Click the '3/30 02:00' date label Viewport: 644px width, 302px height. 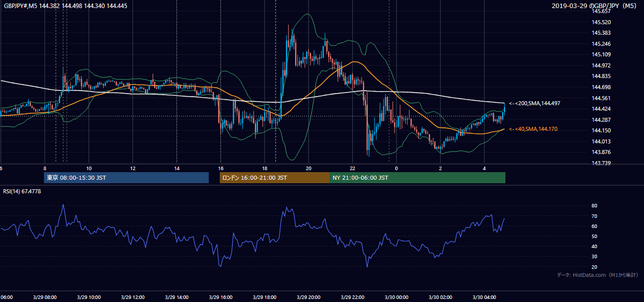[440, 297]
